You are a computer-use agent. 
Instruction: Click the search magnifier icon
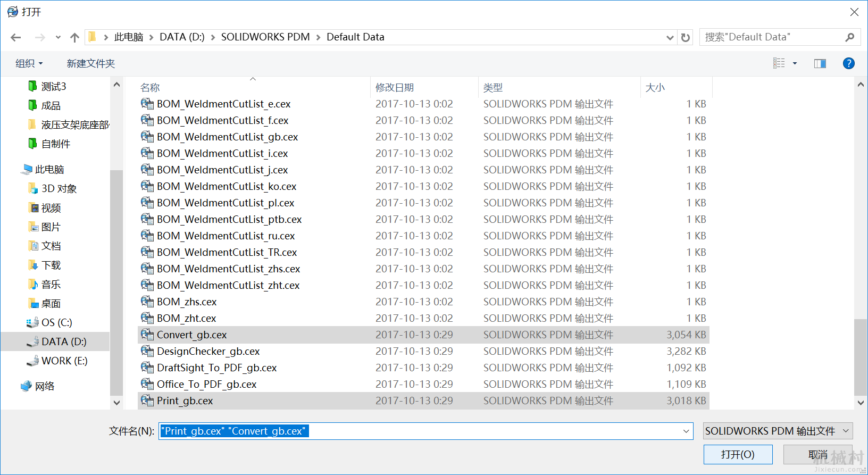click(x=849, y=37)
